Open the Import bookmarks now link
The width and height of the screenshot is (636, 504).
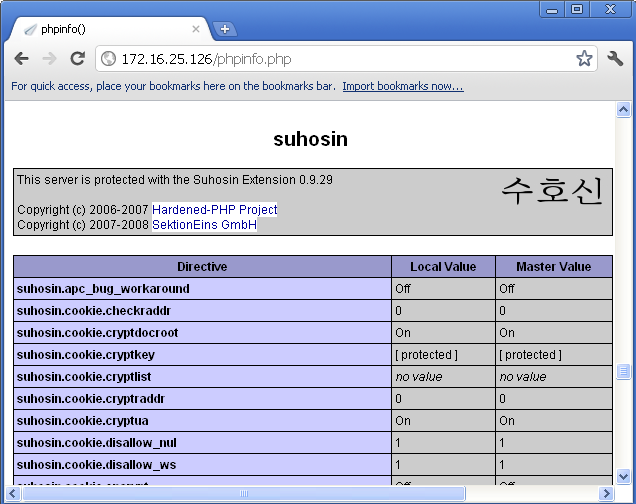tap(402, 87)
